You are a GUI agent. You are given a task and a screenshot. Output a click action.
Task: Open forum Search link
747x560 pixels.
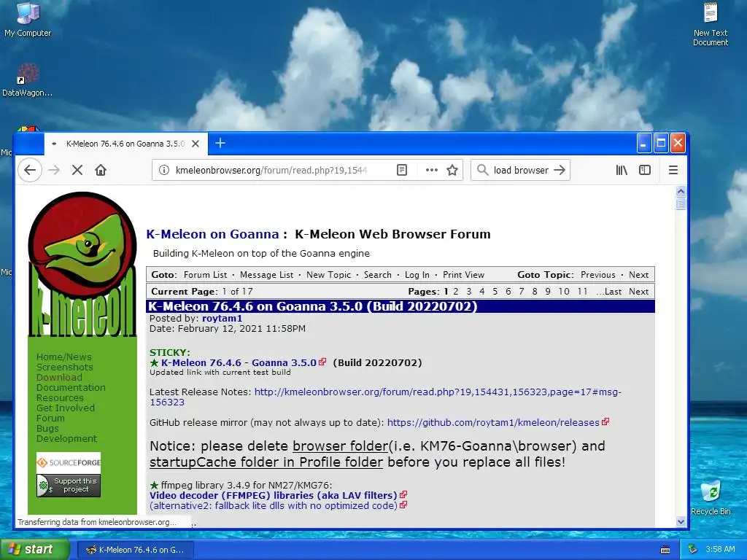pos(378,275)
